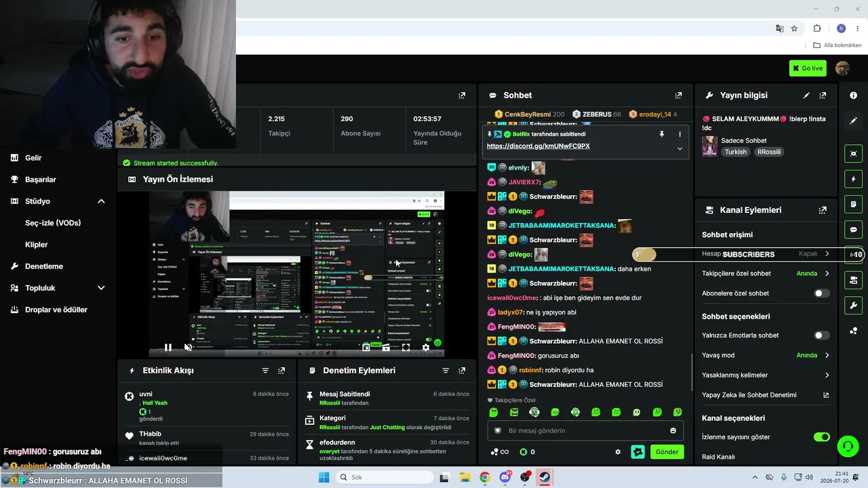Open the discord.gg pinned link
The image size is (868, 488).
[x=538, y=146]
